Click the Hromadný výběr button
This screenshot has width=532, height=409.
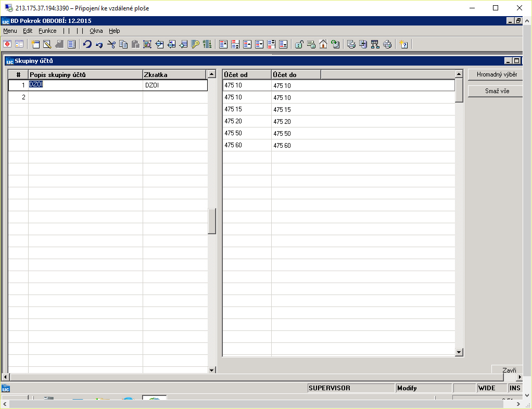(x=496, y=74)
